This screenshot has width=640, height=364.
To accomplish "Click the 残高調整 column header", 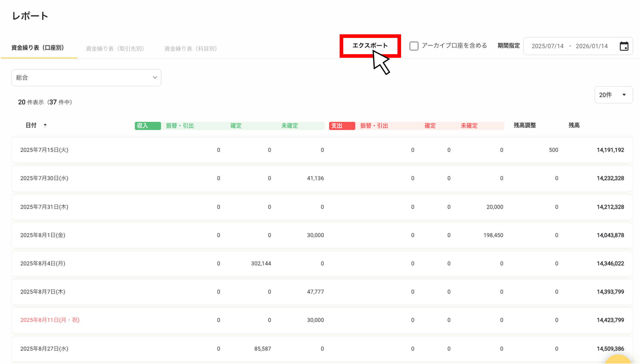I will pos(525,125).
